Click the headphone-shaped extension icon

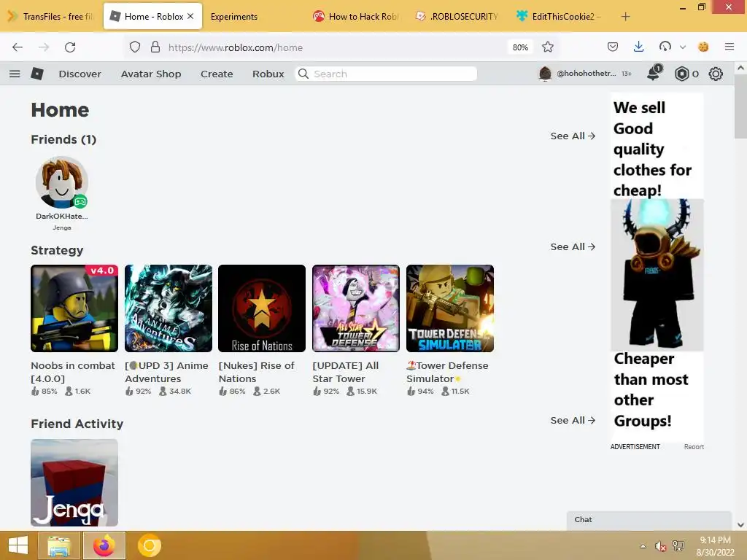pyautogui.click(x=665, y=47)
